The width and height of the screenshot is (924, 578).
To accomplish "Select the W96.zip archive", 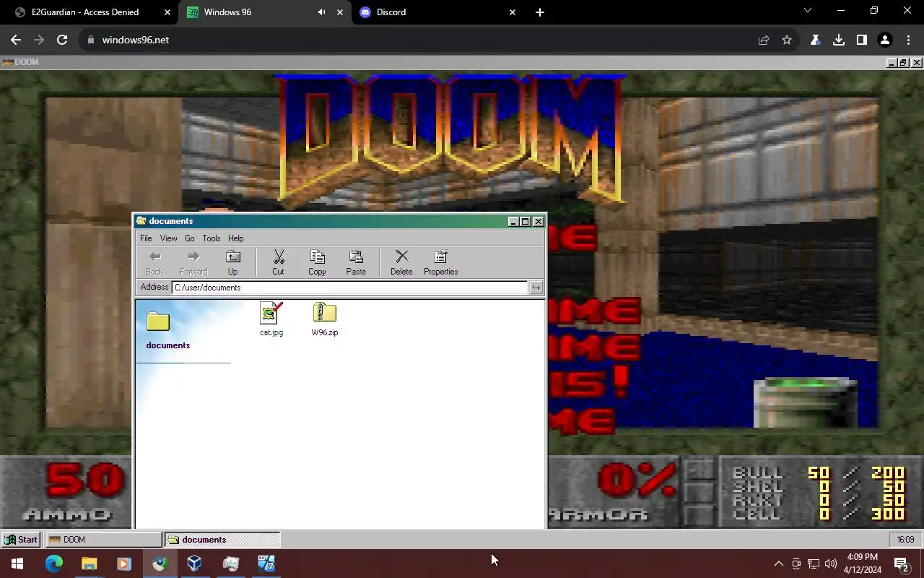I will 325,319.
